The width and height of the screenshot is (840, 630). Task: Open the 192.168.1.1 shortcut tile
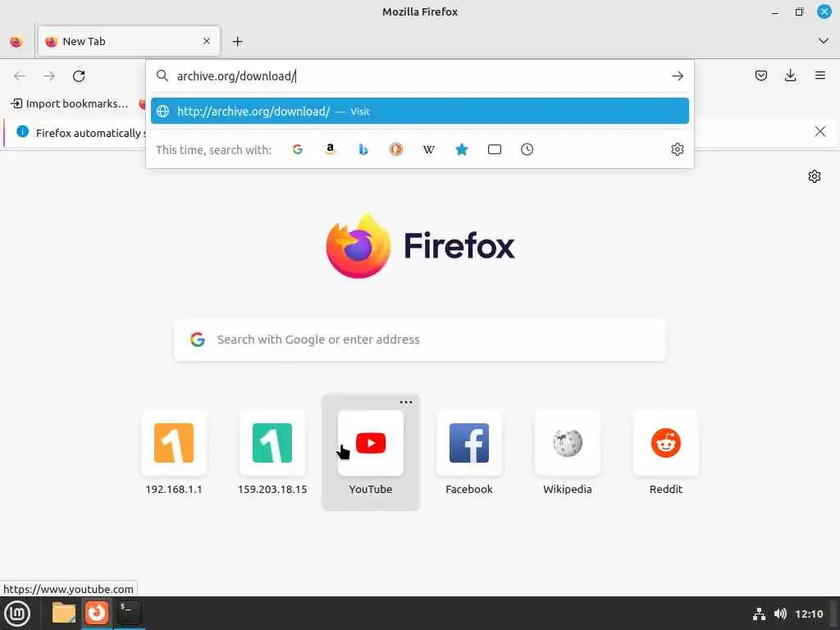click(174, 453)
